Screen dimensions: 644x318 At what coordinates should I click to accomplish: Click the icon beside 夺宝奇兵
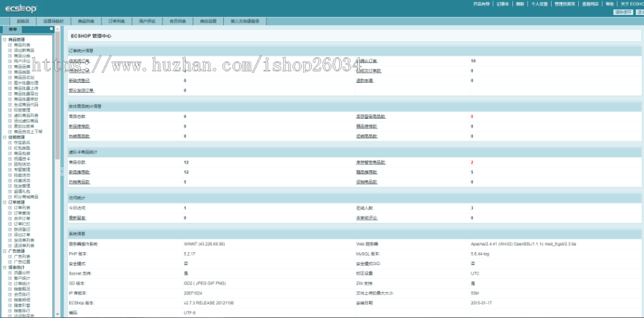click(10, 142)
